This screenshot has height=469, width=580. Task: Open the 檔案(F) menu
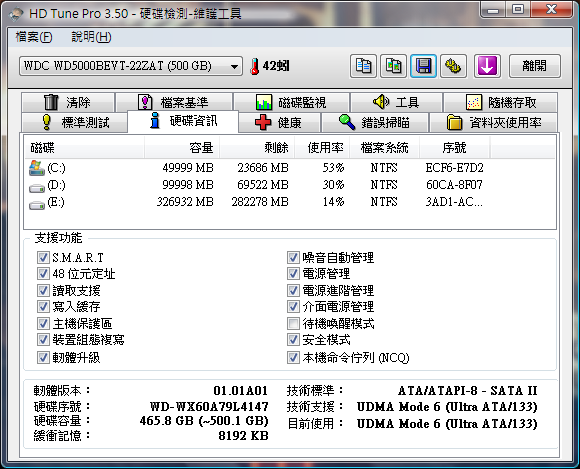click(34, 37)
